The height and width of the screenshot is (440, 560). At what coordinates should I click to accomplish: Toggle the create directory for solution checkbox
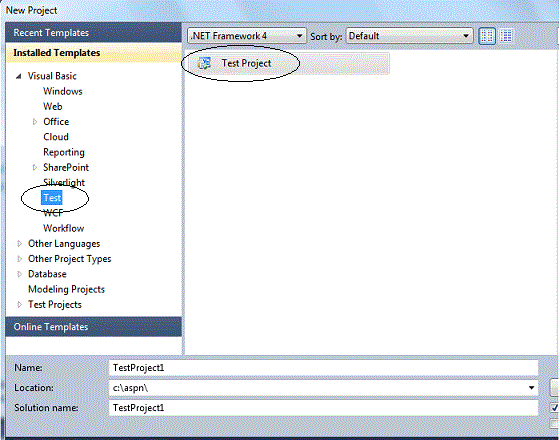point(555,408)
